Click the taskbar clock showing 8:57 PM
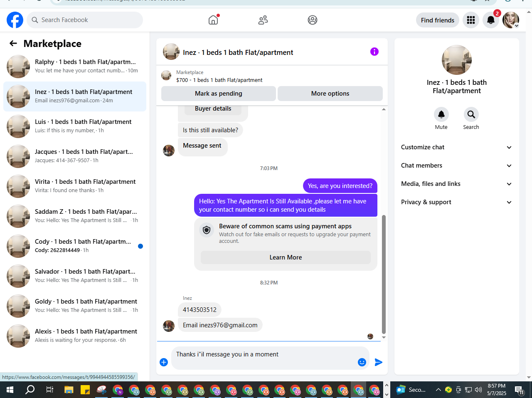This screenshot has height=398, width=532. click(497, 390)
